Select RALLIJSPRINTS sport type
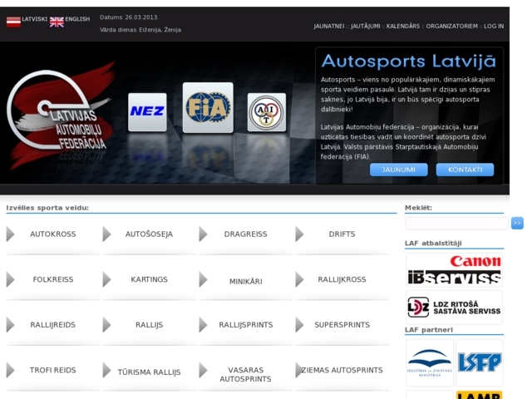This screenshot has width=532, height=399. point(246,325)
